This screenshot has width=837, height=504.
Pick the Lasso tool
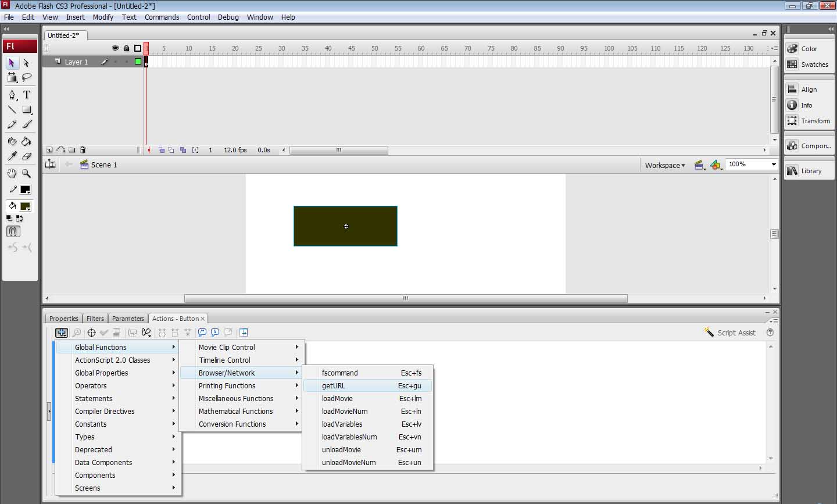coord(27,77)
